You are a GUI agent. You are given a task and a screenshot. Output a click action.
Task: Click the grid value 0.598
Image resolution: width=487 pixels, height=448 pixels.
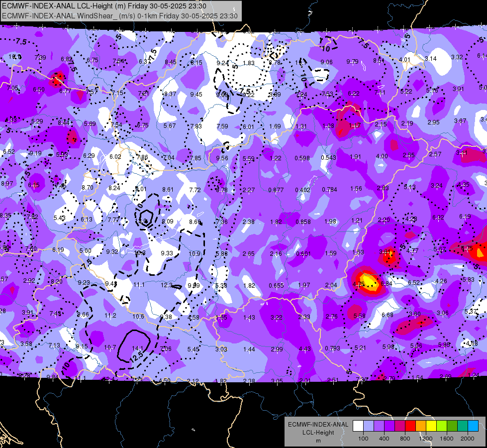click(302, 158)
